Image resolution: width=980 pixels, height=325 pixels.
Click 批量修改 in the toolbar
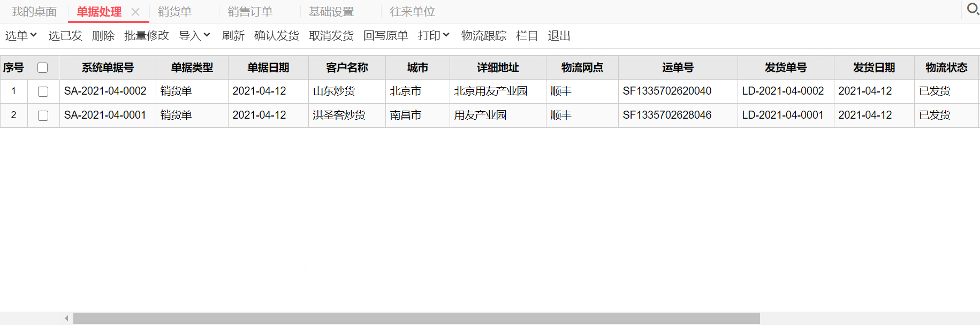pos(146,36)
